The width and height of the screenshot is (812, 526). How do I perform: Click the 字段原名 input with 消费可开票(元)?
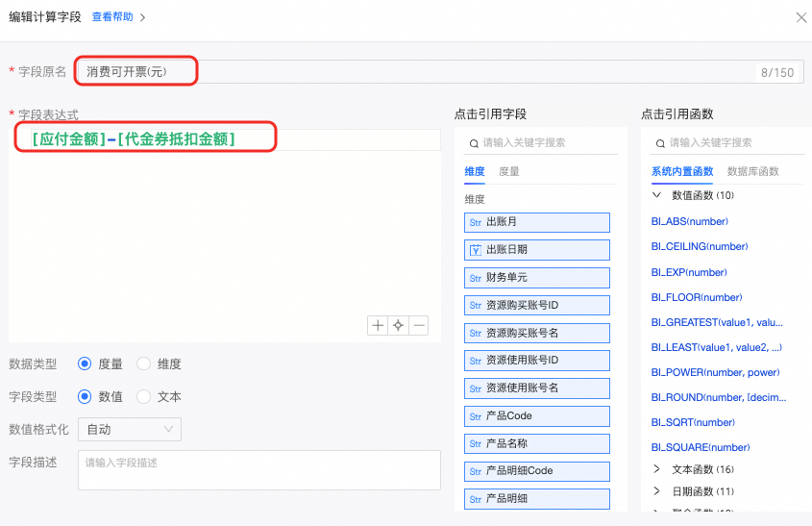[x=440, y=71]
